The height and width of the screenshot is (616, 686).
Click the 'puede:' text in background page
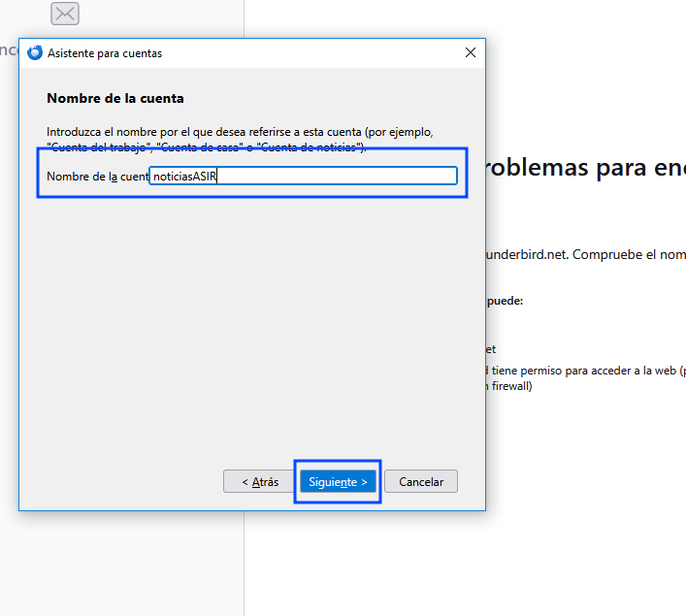(505, 301)
